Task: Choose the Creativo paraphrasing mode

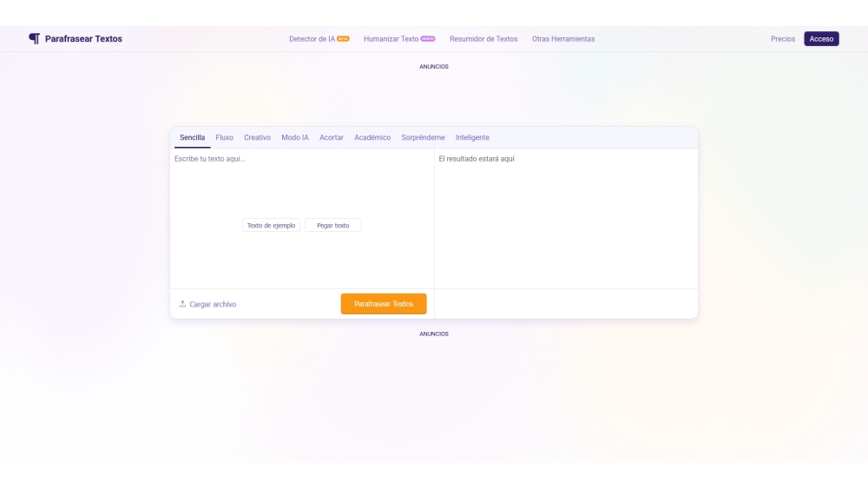Action: click(257, 137)
